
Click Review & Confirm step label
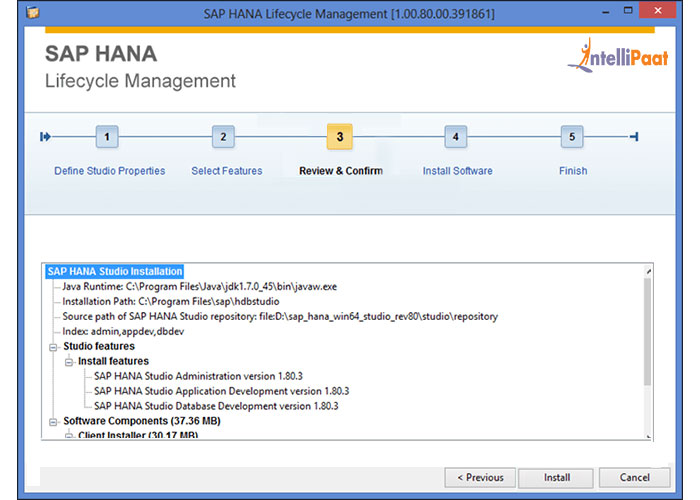click(341, 171)
